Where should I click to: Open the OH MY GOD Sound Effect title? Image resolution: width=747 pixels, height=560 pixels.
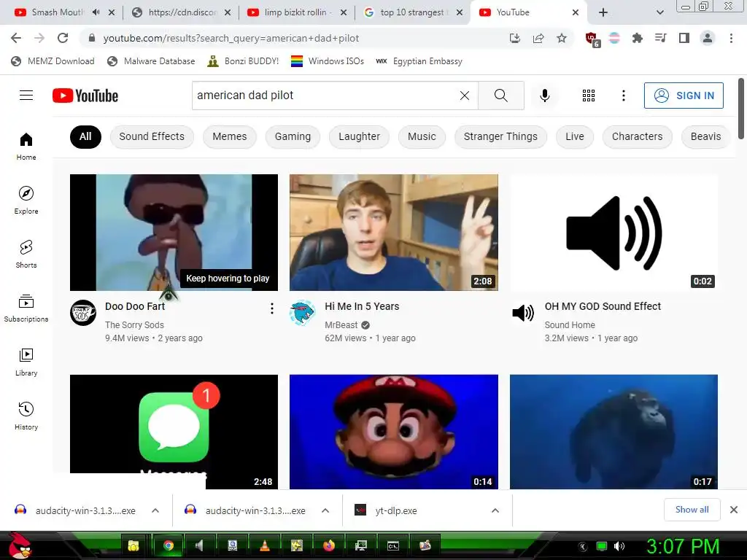pos(603,306)
